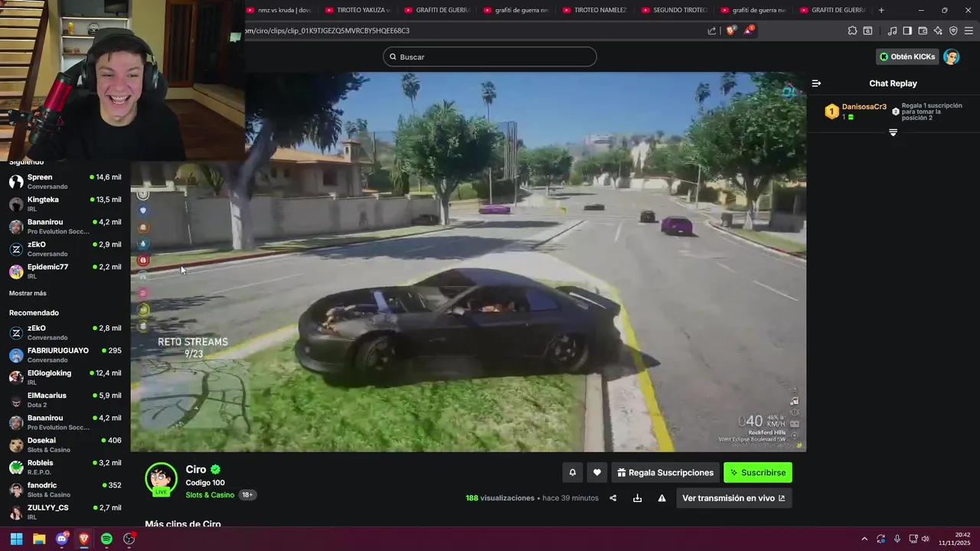Click the microphone icon in system tray
The image size is (980, 551).
897,539
